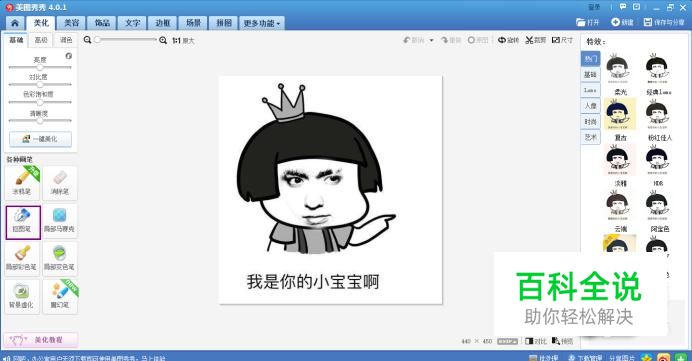692x361 pixels.
Task: Go to the home icon tab
Action: click(x=15, y=23)
